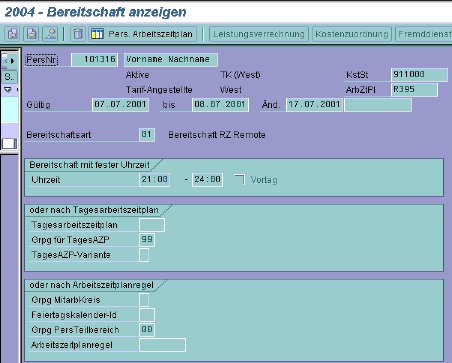Click the Fremddienst button at toolbar edge
This screenshot has height=363, width=452.
tap(424, 34)
